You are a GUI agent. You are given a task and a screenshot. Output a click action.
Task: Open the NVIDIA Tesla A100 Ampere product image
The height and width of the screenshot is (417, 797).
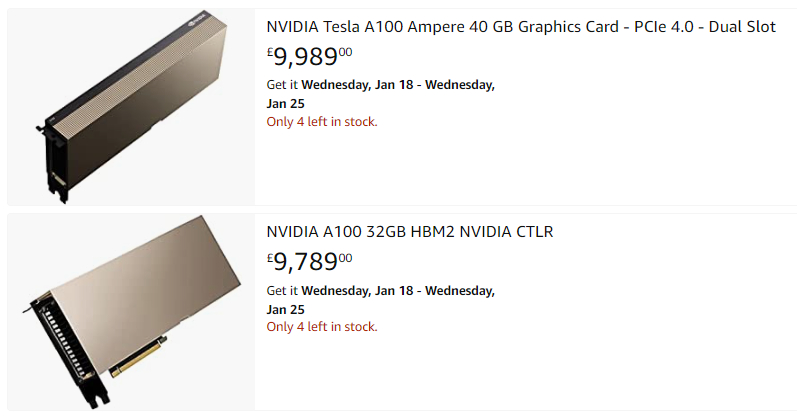point(130,106)
